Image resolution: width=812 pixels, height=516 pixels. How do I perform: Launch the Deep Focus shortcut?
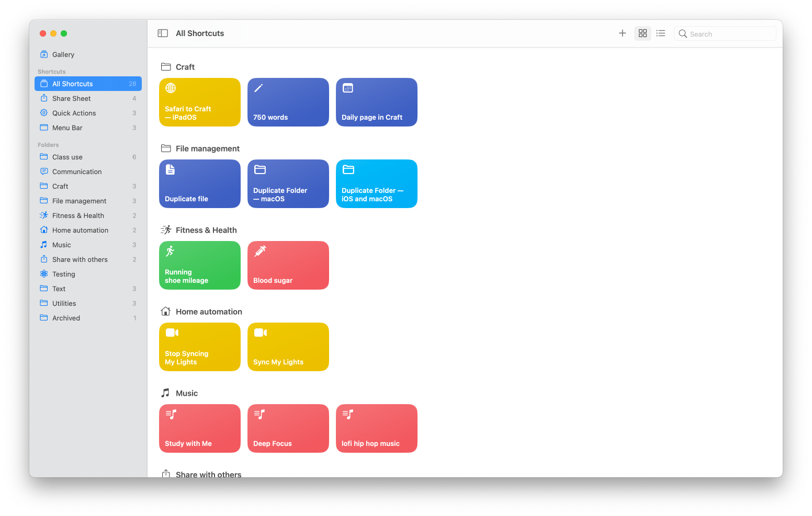(288, 428)
